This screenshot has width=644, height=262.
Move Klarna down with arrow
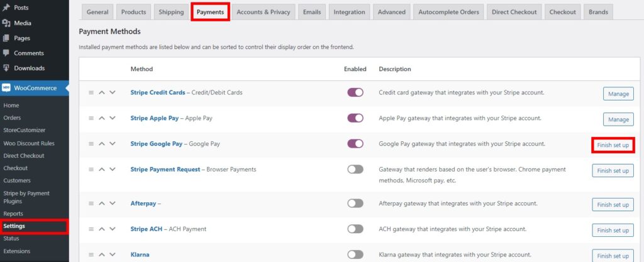(x=112, y=254)
